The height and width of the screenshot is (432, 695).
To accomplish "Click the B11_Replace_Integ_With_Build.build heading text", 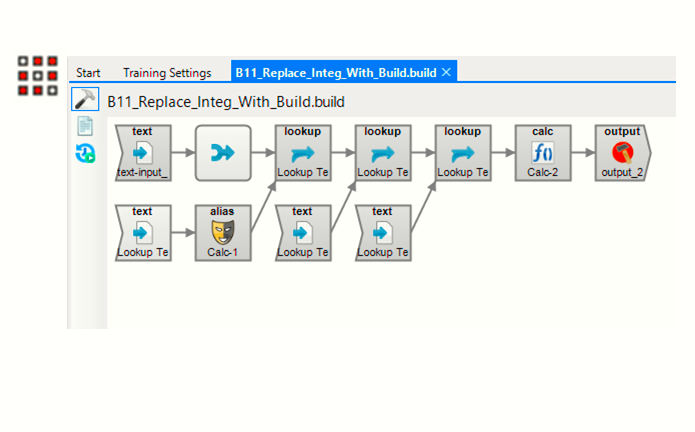I will 226,102.
